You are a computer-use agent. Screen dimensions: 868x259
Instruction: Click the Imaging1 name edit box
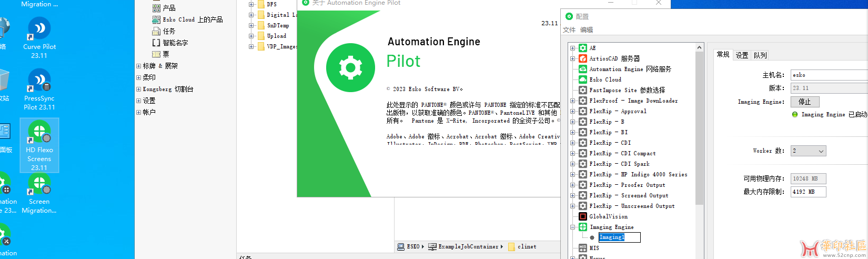[x=619, y=237]
